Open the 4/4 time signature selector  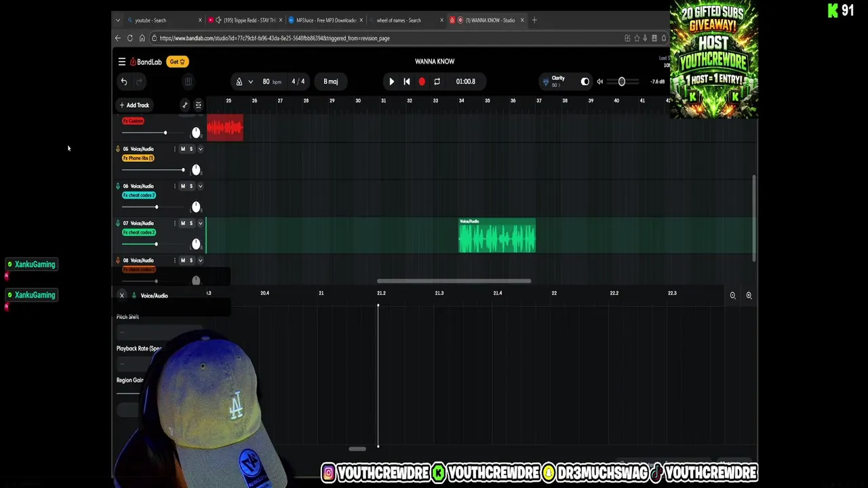(298, 81)
